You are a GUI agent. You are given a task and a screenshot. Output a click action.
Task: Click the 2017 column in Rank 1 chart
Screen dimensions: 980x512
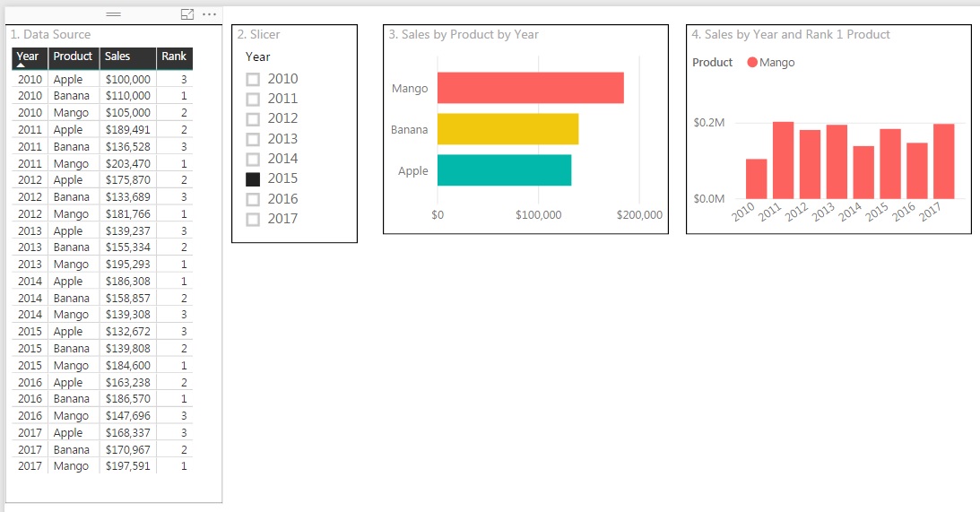(x=944, y=161)
